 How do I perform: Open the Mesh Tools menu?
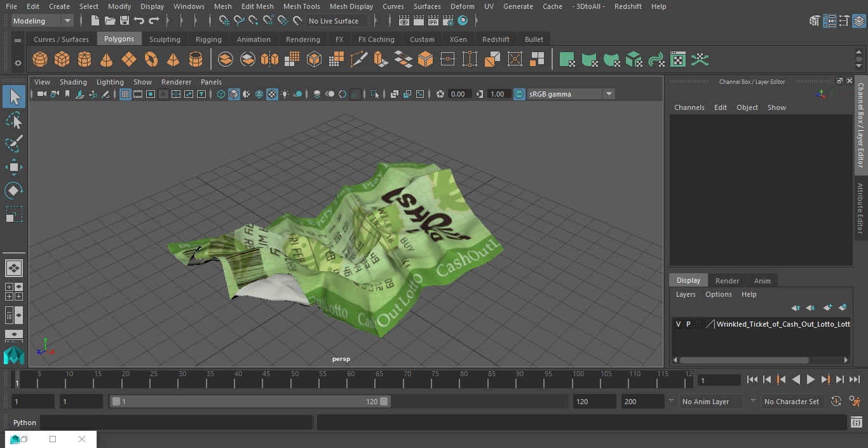click(x=301, y=6)
